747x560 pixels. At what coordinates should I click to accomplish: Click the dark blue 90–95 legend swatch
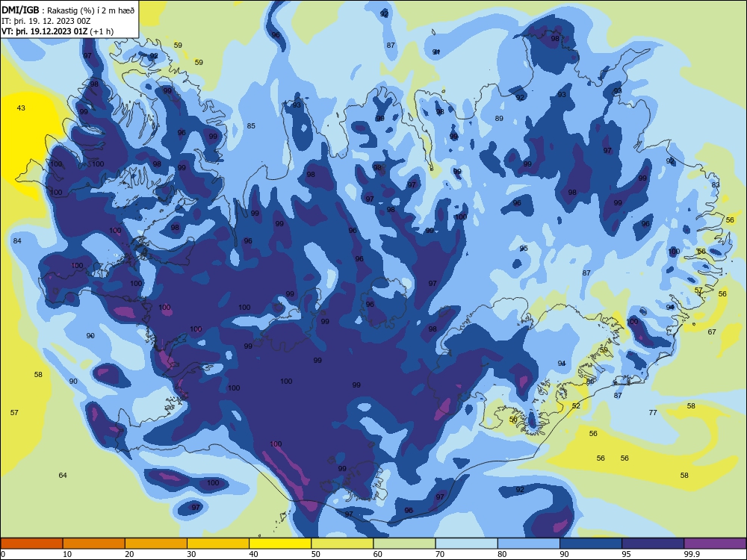(x=591, y=544)
